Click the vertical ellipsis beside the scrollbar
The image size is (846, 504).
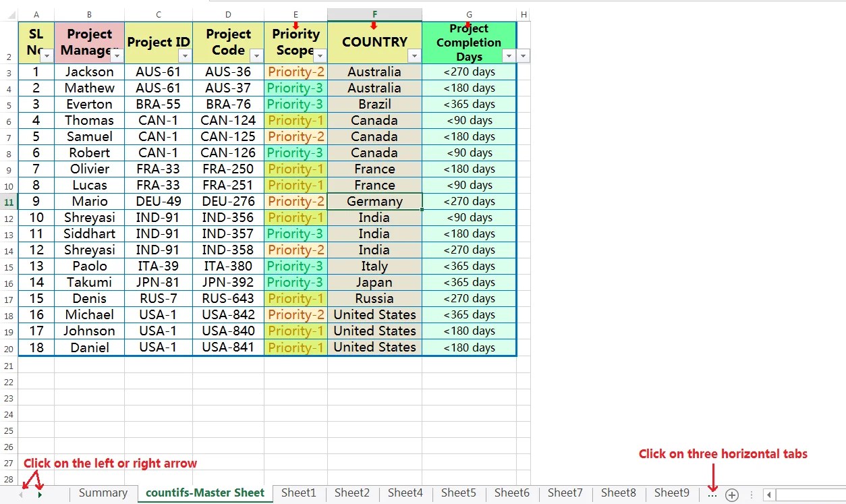click(751, 495)
